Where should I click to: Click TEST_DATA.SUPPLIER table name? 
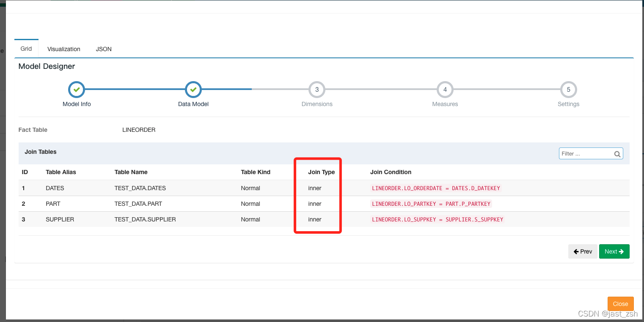point(145,219)
